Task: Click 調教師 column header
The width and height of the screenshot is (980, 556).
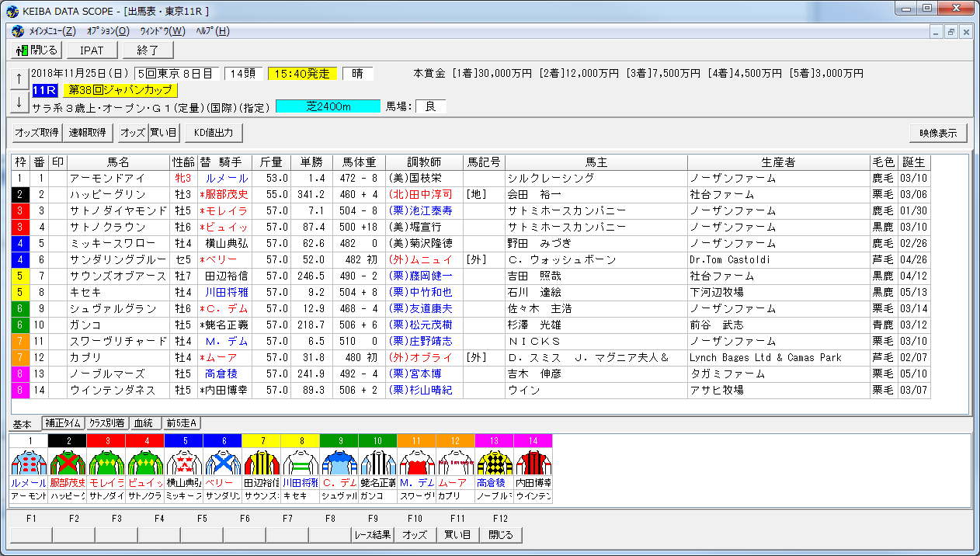Action: pyautogui.click(x=424, y=162)
